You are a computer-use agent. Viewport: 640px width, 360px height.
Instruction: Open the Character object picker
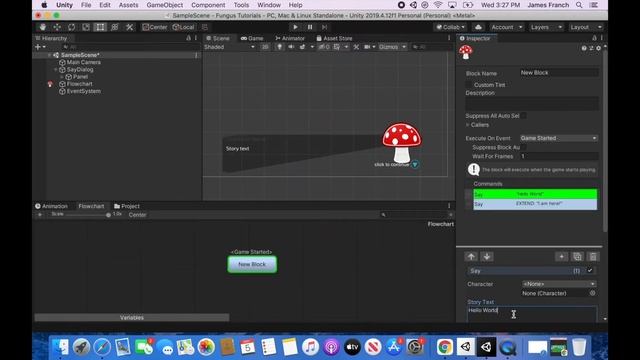point(592,293)
